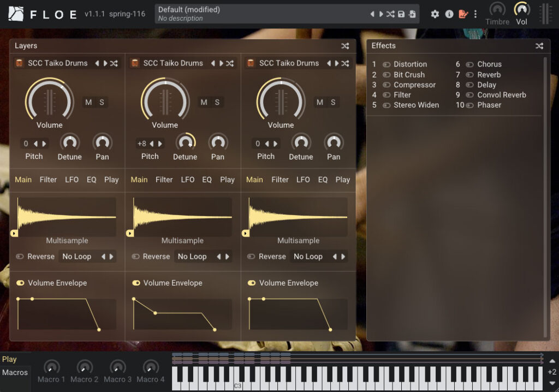Disable Volume Envelope on the second layer

tap(136, 283)
